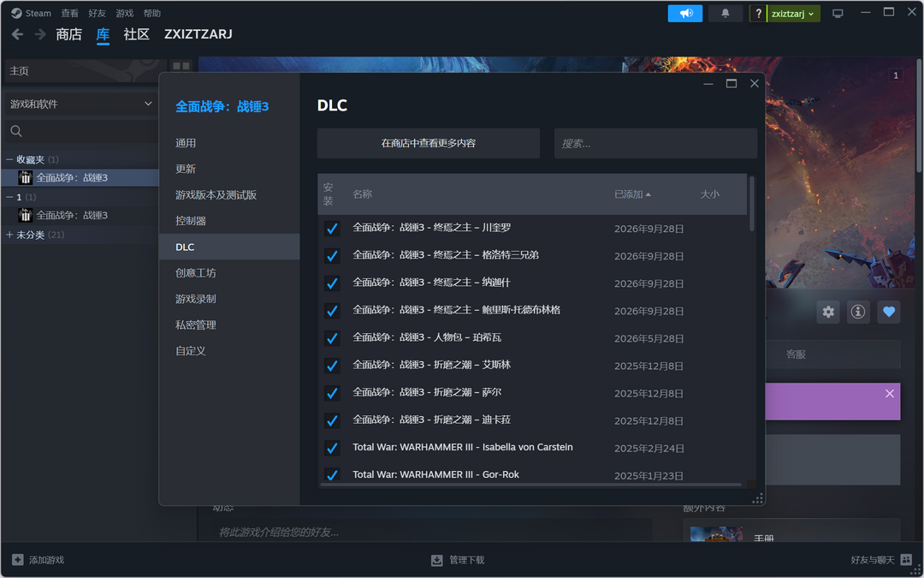The width and height of the screenshot is (924, 578).
Task: Go forward with the right arrow
Action: click(x=40, y=34)
